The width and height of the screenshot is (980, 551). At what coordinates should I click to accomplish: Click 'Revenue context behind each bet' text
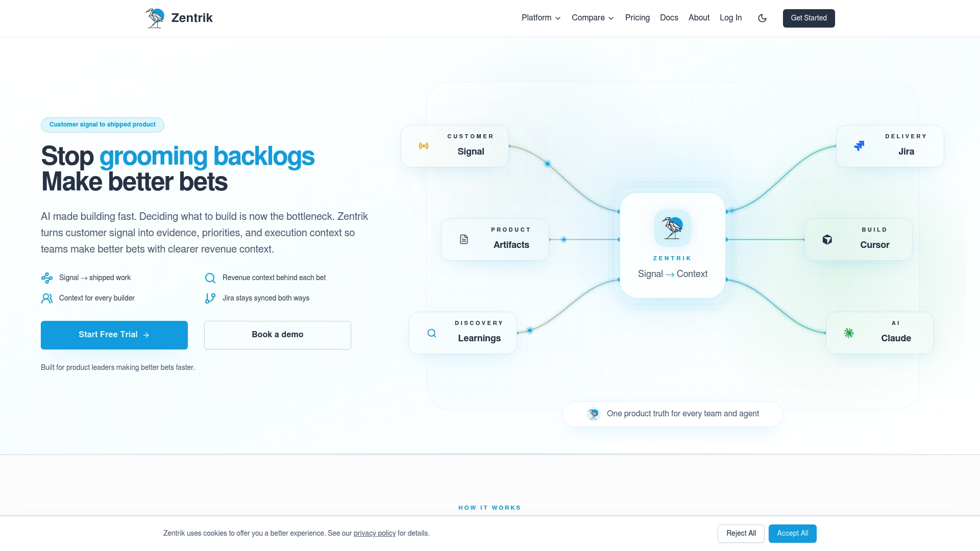click(x=274, y=278)
